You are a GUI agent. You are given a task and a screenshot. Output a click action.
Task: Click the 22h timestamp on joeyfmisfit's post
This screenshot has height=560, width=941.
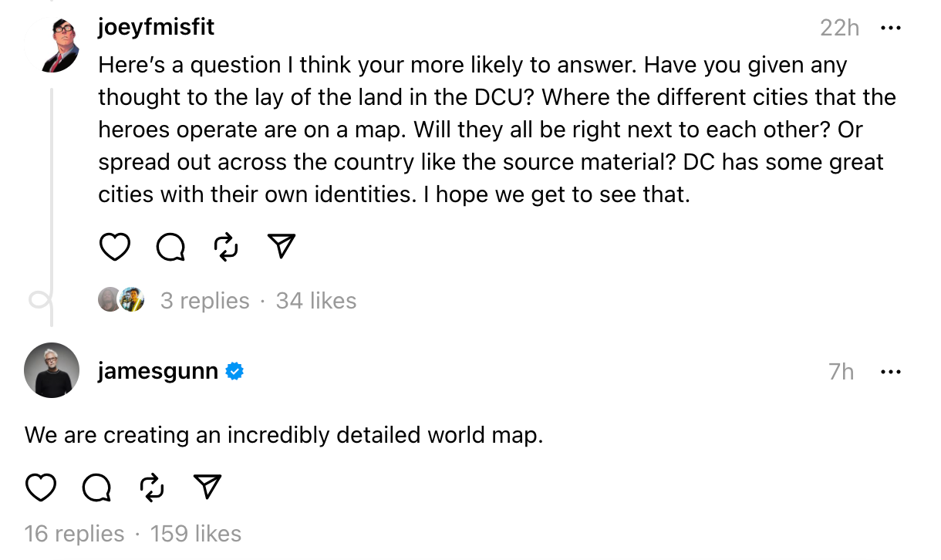(x=839, y=27)
